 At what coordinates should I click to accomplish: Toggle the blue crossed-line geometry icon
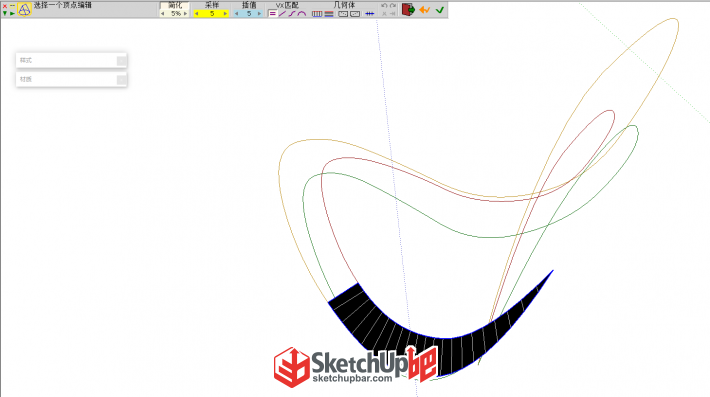(369, 14)
